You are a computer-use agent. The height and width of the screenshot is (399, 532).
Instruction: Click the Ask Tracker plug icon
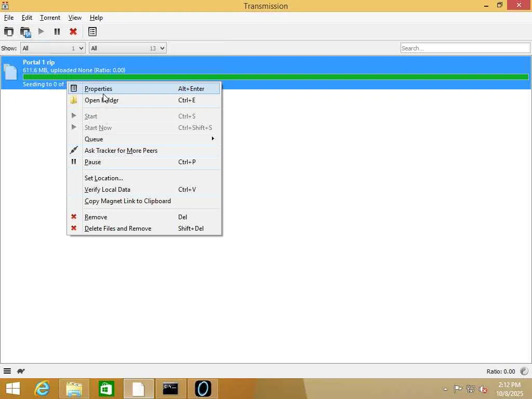pos(74,150)
